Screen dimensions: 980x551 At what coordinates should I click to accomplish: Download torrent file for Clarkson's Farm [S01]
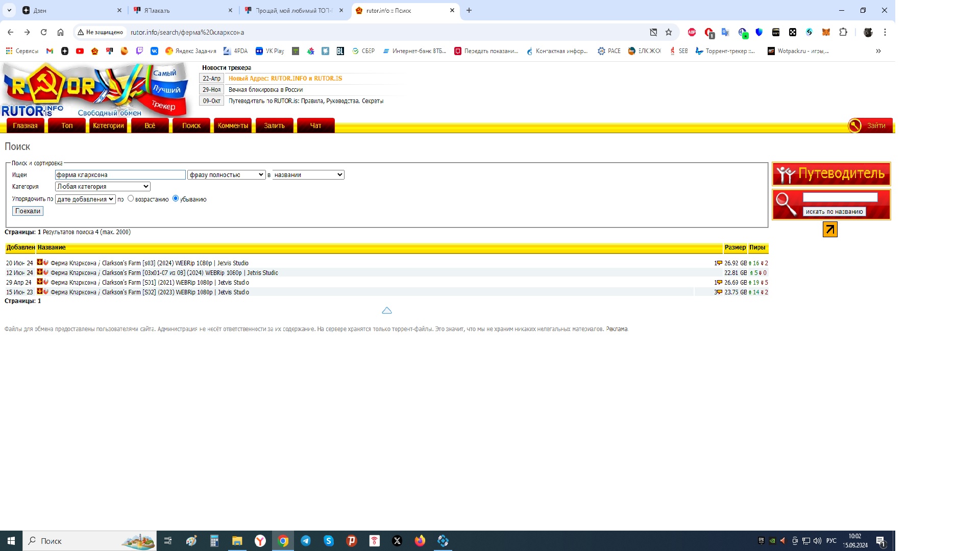point(39,282)
